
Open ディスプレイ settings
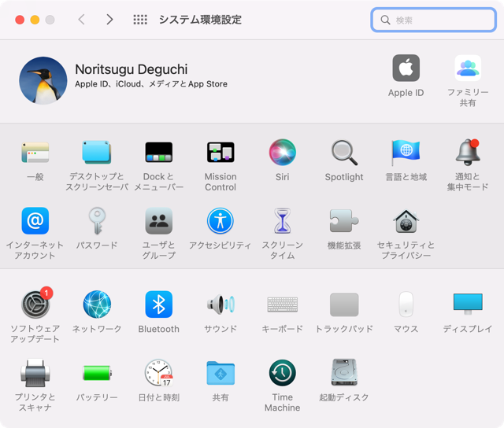click(x=468, y=304)
